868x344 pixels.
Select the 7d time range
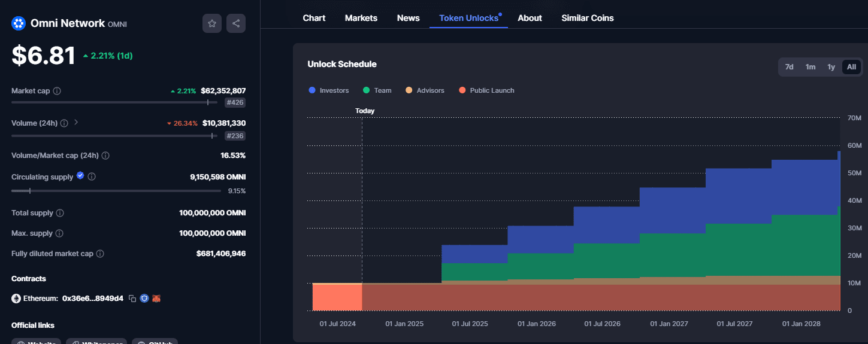point(789,67)
